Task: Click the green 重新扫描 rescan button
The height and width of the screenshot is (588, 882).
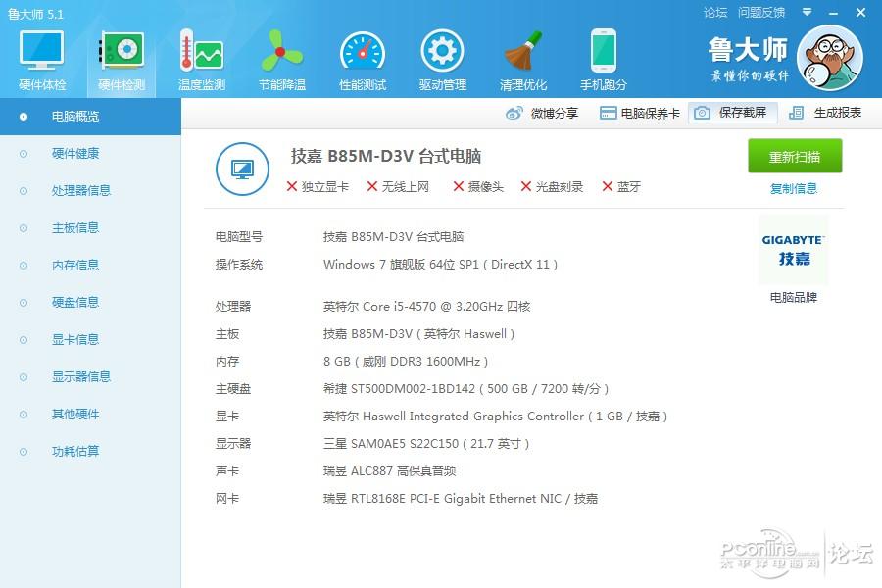Action: 795,156
